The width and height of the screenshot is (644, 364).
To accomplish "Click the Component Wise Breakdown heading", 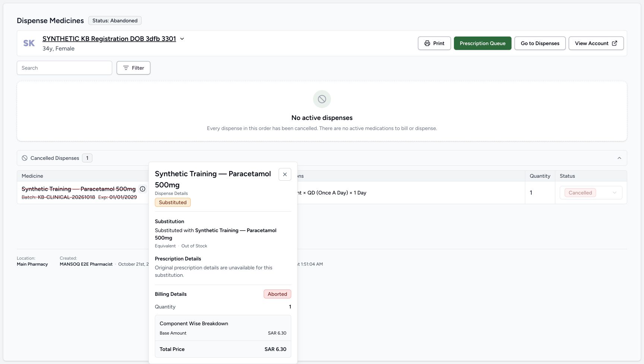I will [x=194, y=323].
